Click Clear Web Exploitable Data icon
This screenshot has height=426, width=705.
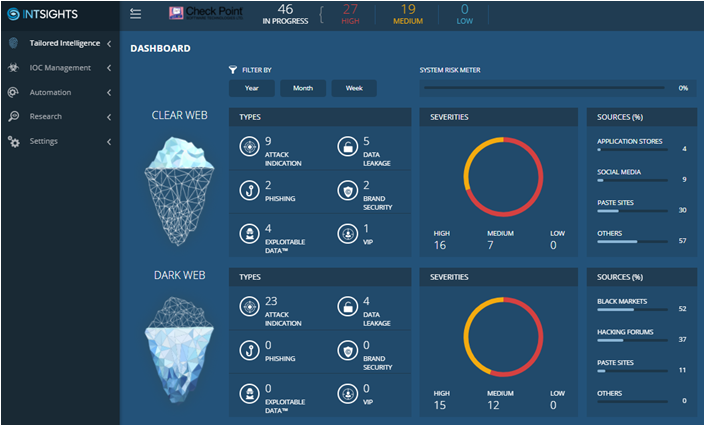pyautogui.click(x=247, y=233)
